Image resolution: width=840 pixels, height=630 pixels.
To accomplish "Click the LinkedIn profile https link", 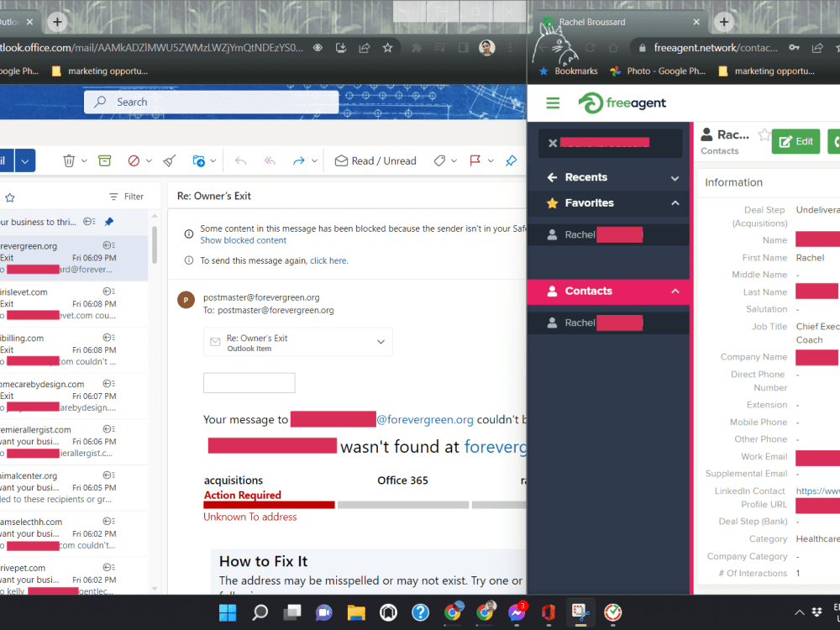I will [x=817, y=491].
